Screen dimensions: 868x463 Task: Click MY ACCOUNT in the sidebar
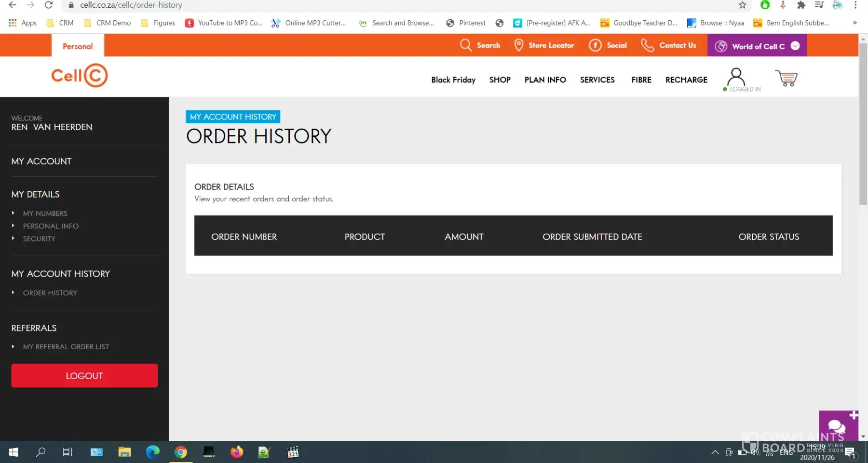pyautogui.click(x=41, y=161)
